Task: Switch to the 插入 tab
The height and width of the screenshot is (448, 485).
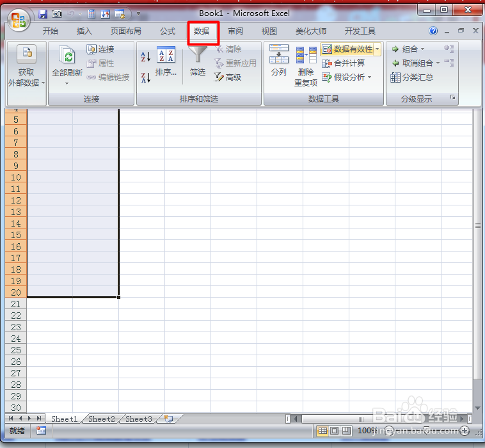Action: [x=84, y=31]
